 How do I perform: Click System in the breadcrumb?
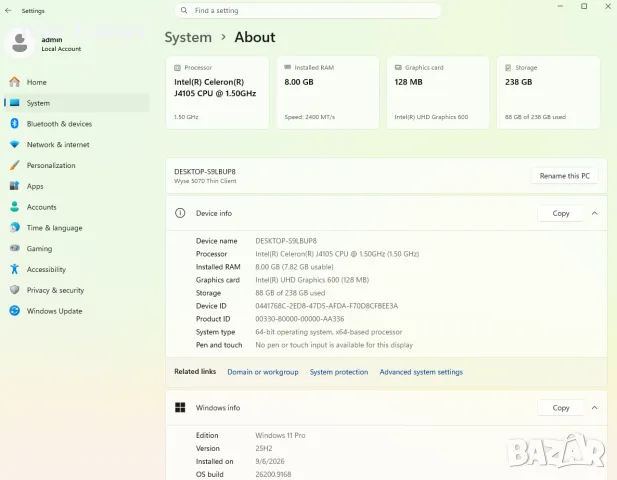tap(188, 37)
